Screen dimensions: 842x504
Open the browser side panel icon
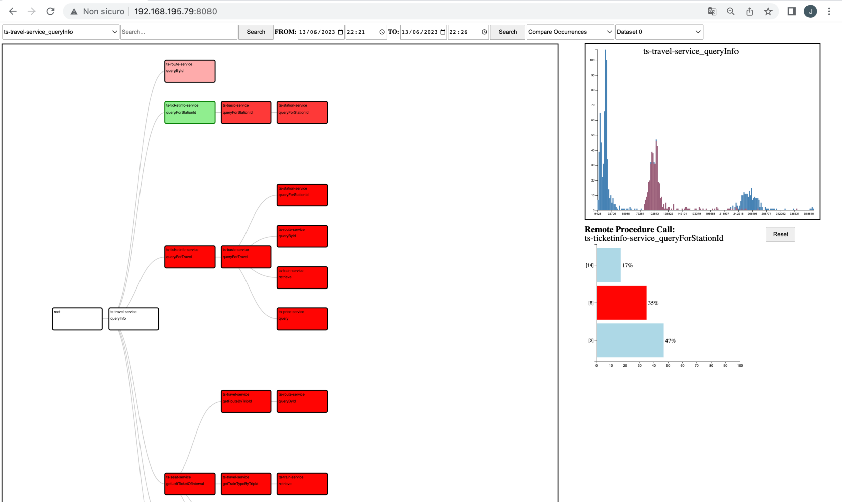point(791,11)
